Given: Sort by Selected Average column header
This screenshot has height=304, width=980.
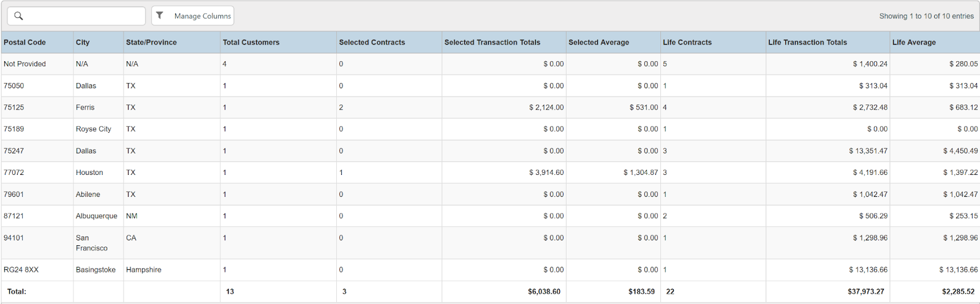Looking at the screenshot, I should click(x=598, y=42).
